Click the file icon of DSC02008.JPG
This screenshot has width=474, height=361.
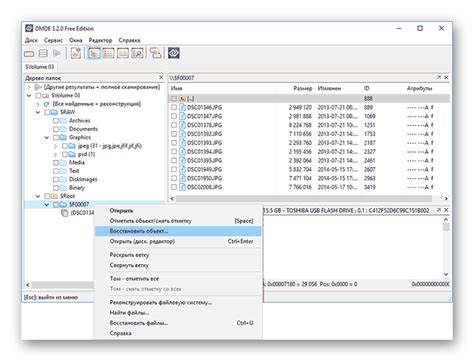pos(182,187)
